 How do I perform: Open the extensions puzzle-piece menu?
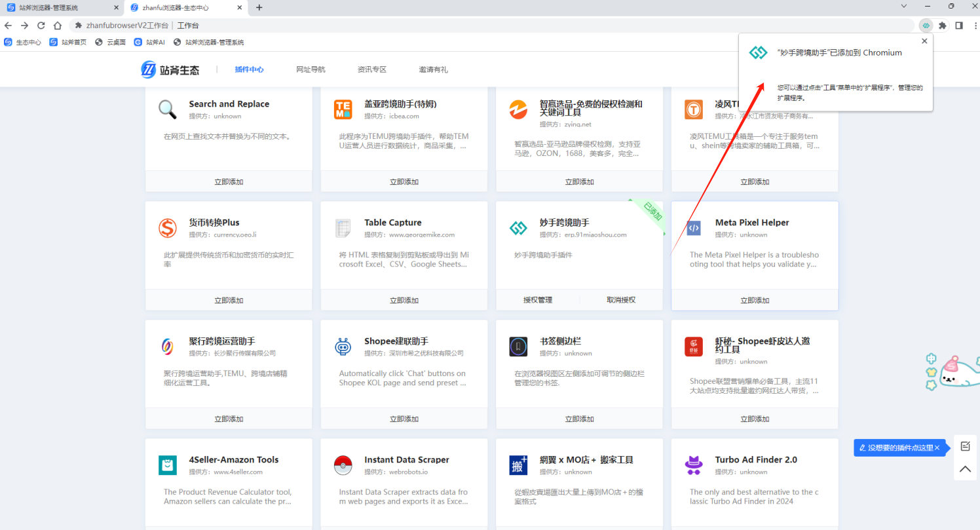coord(943,26)
